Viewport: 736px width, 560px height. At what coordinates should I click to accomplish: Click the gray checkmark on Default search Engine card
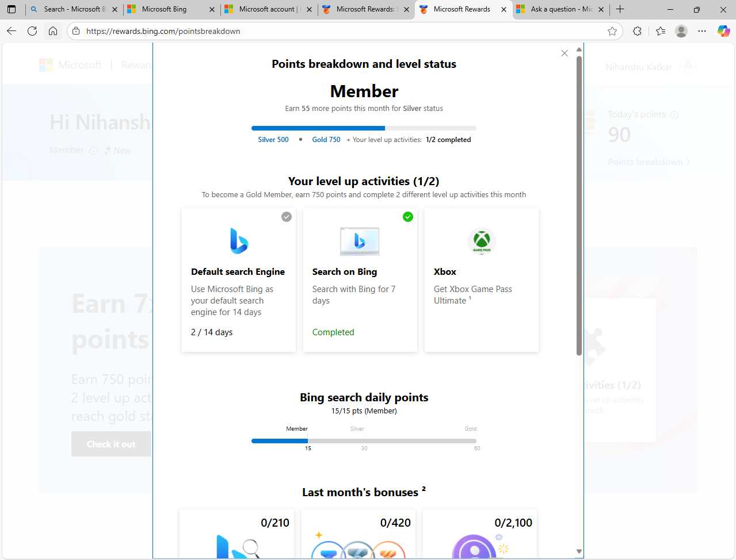point(287,217)
